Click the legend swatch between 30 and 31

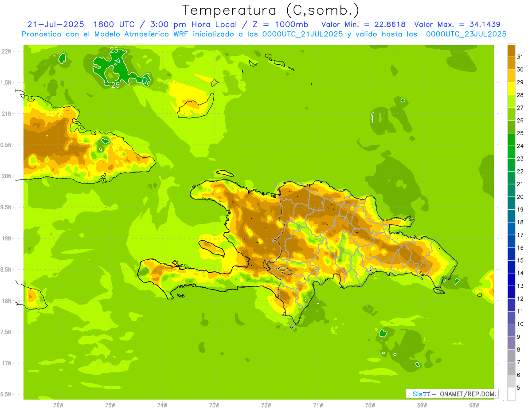point(511,63)
